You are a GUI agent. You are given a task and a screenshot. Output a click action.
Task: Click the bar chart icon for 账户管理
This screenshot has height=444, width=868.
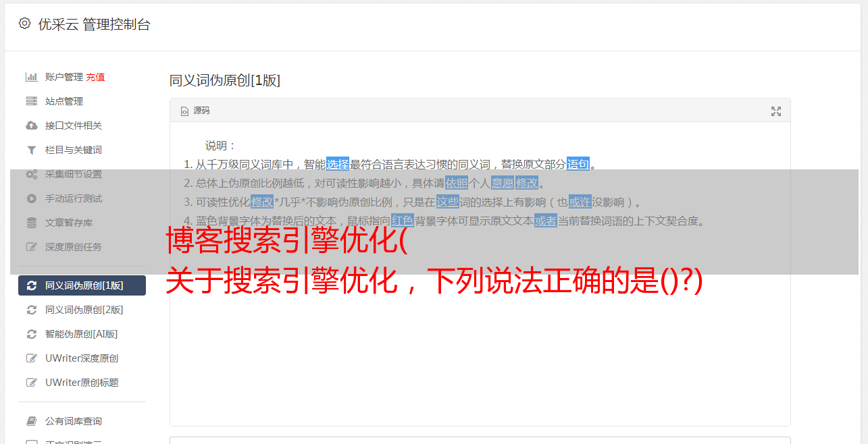(x=31, y=77)
